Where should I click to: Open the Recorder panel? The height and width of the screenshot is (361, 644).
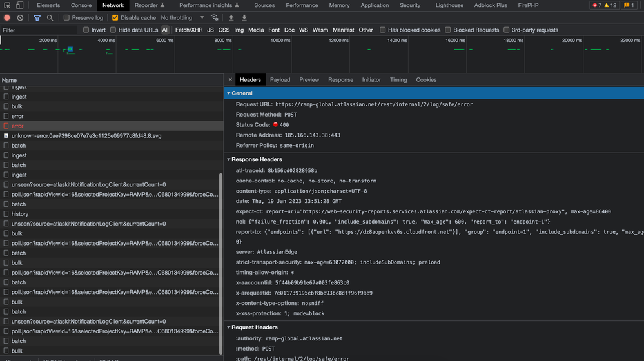[150, 5]
